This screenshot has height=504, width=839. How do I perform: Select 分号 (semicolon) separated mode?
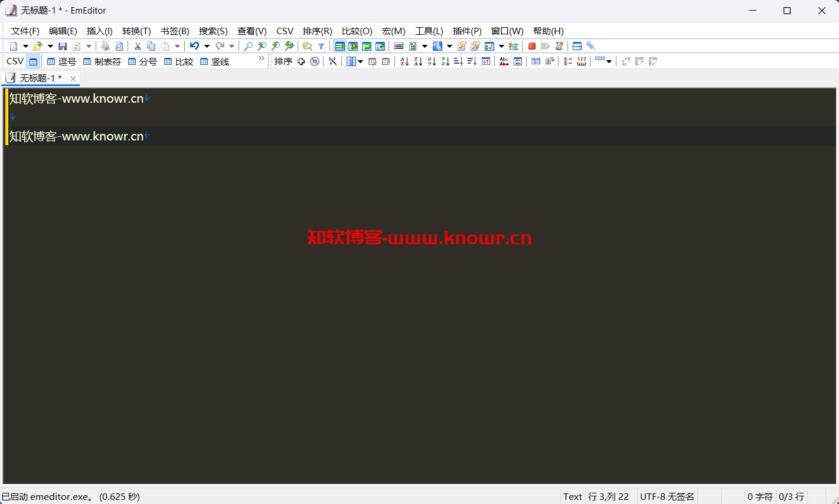pyautogui.click(x=142, y=61)
